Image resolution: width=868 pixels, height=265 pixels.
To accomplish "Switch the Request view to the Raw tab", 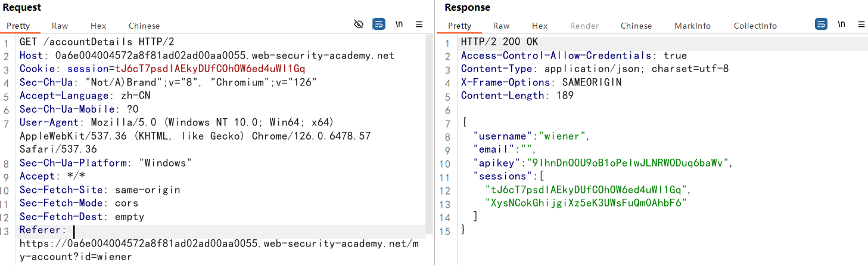I will [60, 26].
